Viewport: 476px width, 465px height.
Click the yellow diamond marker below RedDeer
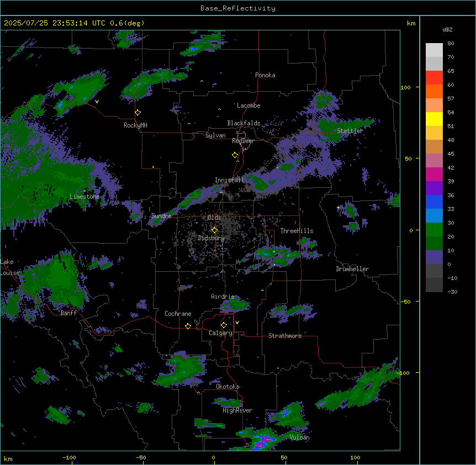click(x=235, y=155)
